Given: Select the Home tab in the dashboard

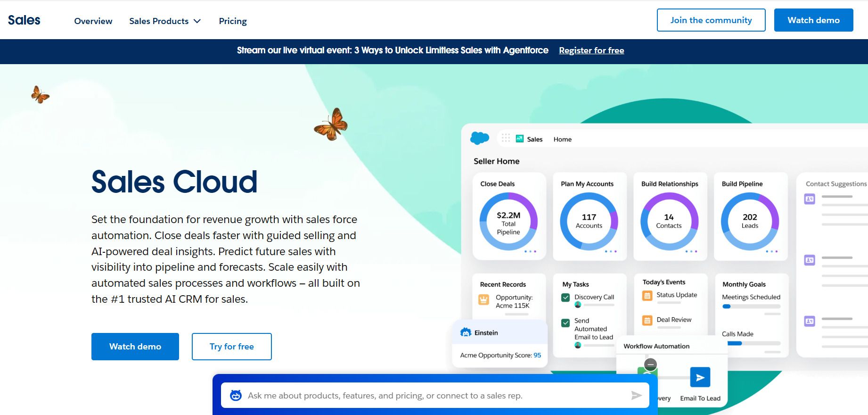Looking at the screenshot, I should point(563,139).
